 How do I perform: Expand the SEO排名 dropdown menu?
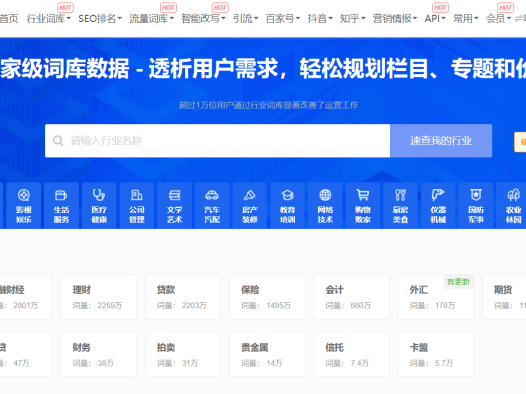(100, 18)
